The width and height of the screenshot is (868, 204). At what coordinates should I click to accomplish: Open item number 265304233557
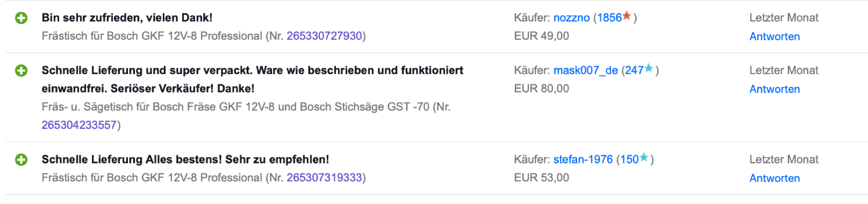point(79,125)
